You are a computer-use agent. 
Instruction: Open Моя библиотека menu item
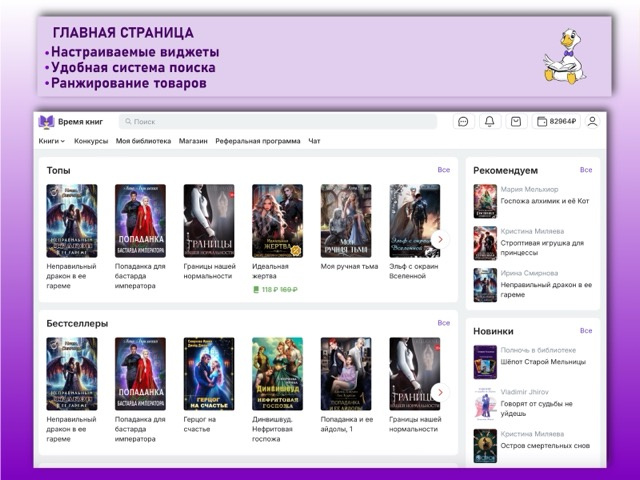pyautogui.click(x=143, y=141)
